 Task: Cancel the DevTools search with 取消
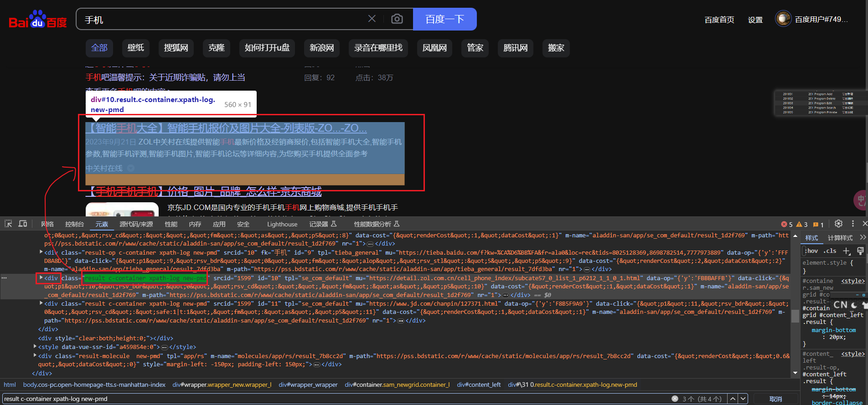tap(775, 399)
